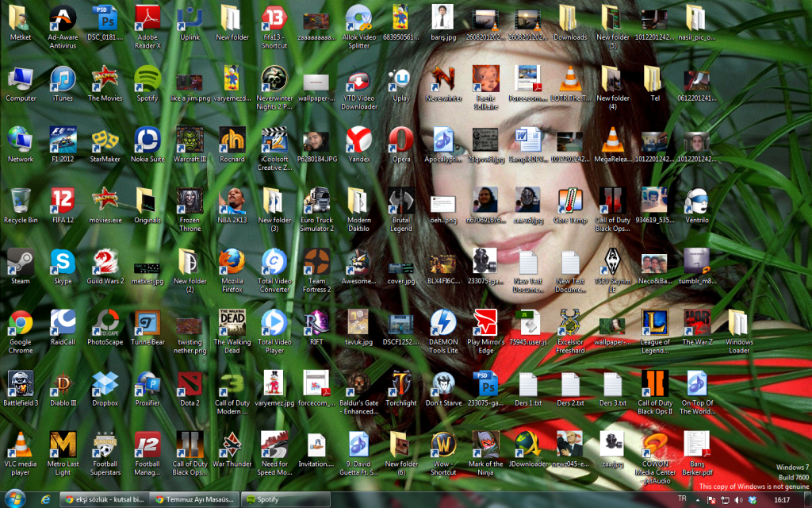The width and height of the screenshot is (812, 508).
Task: Open VLC media player shortcut
Action: (x=20, y=445)
